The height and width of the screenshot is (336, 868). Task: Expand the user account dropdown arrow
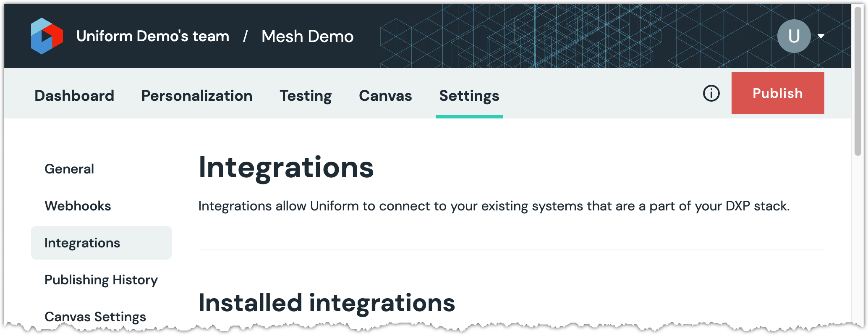821,36
